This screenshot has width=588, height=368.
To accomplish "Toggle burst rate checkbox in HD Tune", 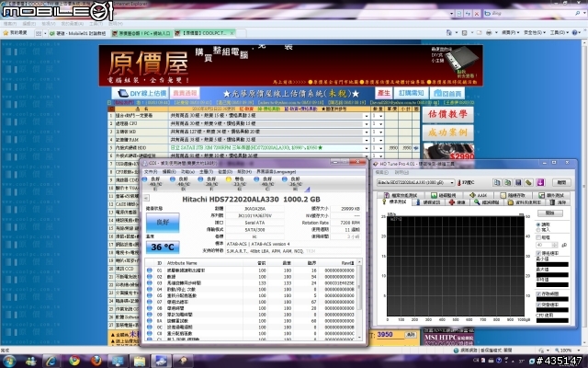I will pyautogui.click(x=539, y=305).
